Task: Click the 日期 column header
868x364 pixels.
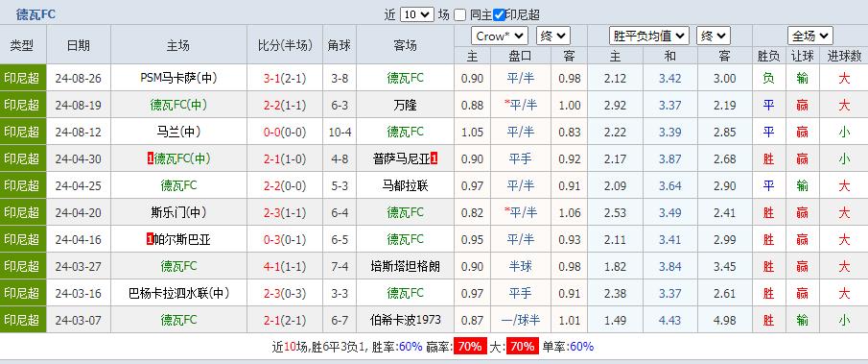Action: pyautogui.click(x=78, y=45)
